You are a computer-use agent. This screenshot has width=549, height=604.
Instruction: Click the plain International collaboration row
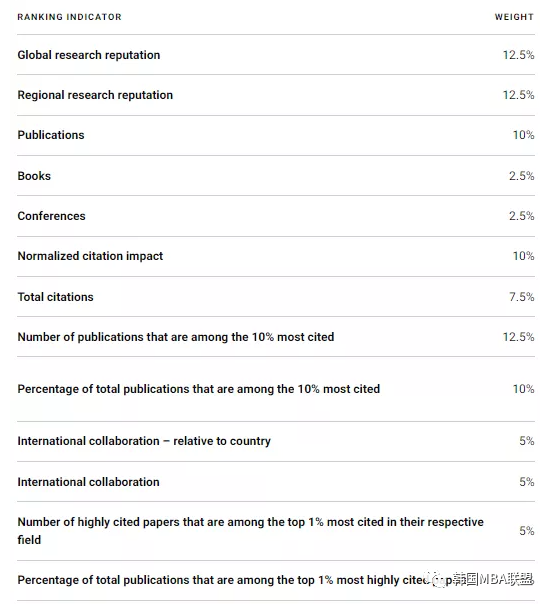point(276,482)
